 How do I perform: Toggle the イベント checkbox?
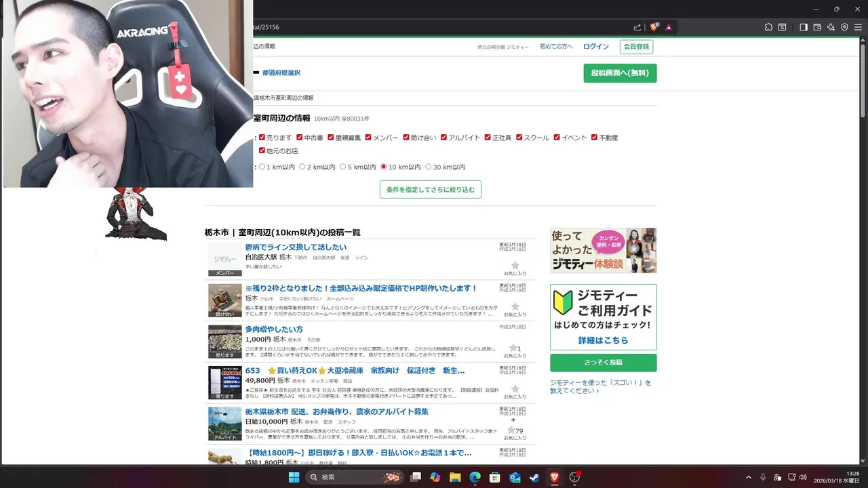tap(557, 137)
